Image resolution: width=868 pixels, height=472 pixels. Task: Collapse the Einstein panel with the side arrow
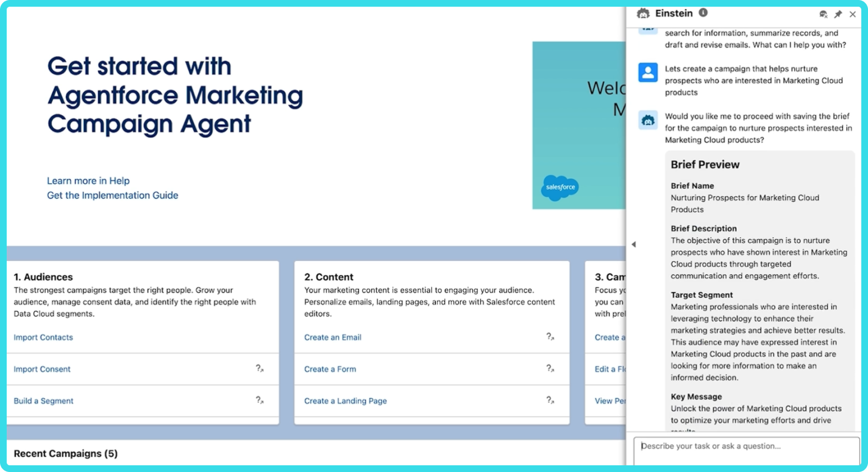coord(633,245)
